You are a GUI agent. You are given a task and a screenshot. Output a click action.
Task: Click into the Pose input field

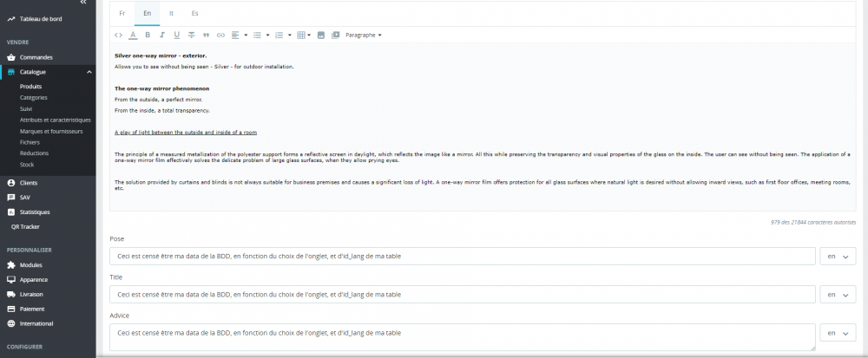[463, 257]
